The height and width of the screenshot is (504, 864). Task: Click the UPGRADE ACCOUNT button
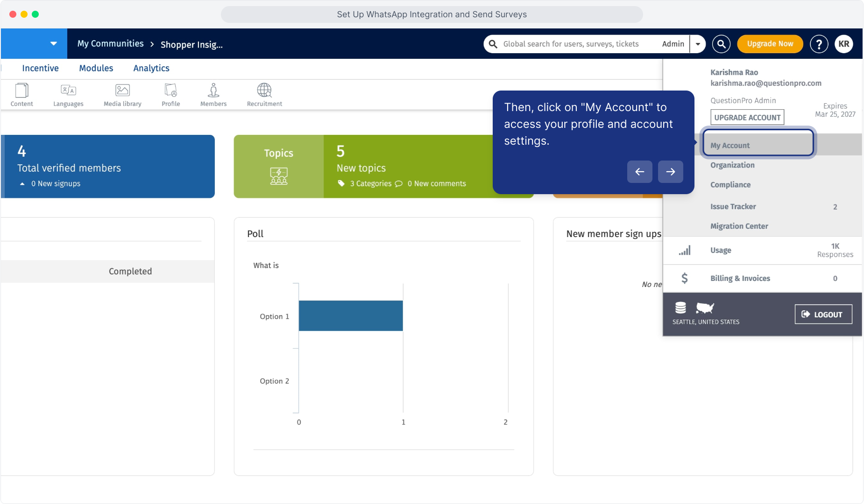[747, 118]
